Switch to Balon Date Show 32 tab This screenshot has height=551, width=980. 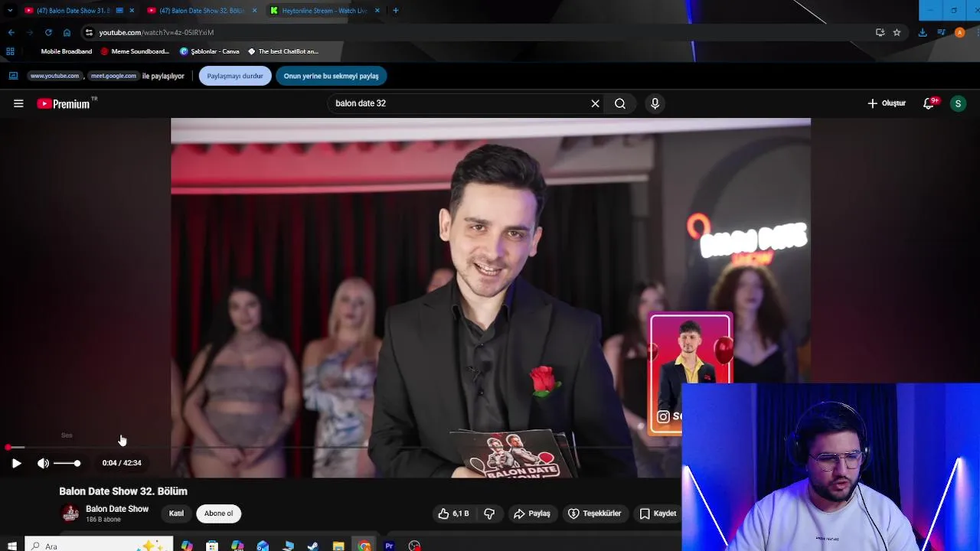click(x=201, y=11)
